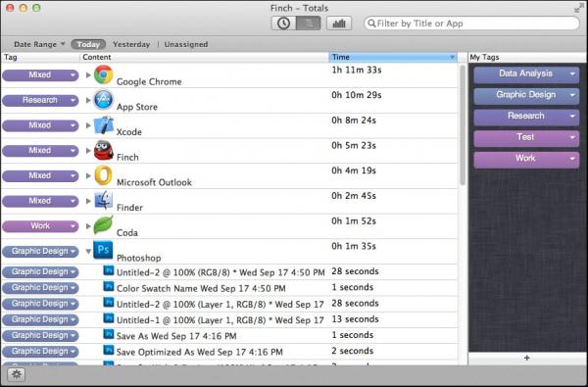The height and width of the screenshot is (387, 588).
Task: Open the bar chart view
Action: (339, 24)
